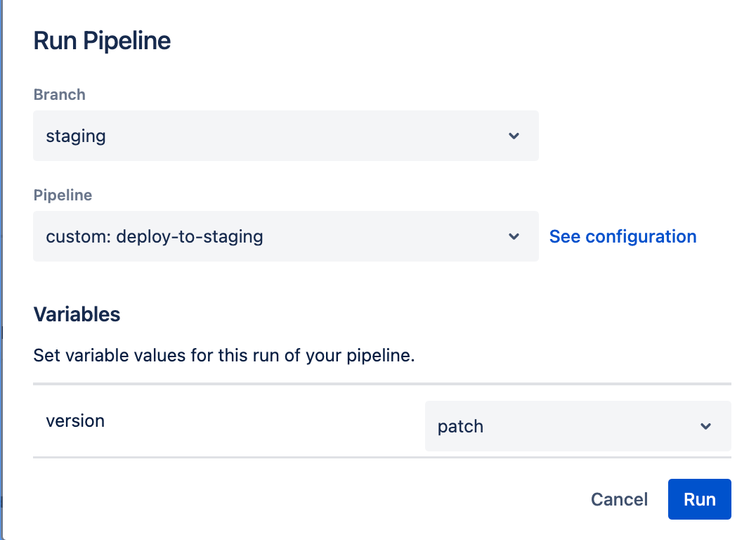
Task: Expand the Branch dropdown chevron
Action: point(514,136)
